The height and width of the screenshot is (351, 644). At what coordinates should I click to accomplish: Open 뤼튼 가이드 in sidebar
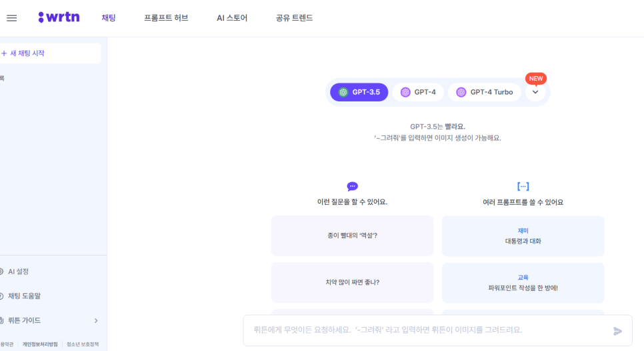(x=24, y=320)
